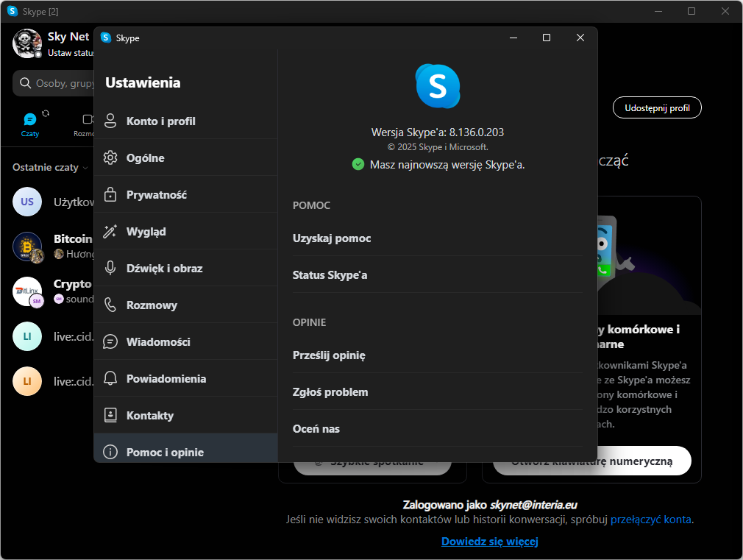This screenshot has height=560, width=743.
Task: Click the sync refresh icon near Czaty
Action: coord(46,113)
